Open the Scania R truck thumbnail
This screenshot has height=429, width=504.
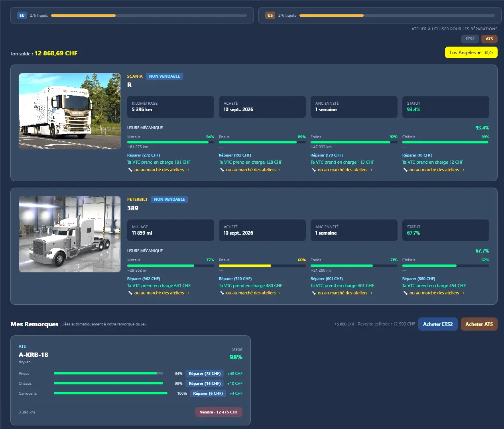[x=70, y=111]
